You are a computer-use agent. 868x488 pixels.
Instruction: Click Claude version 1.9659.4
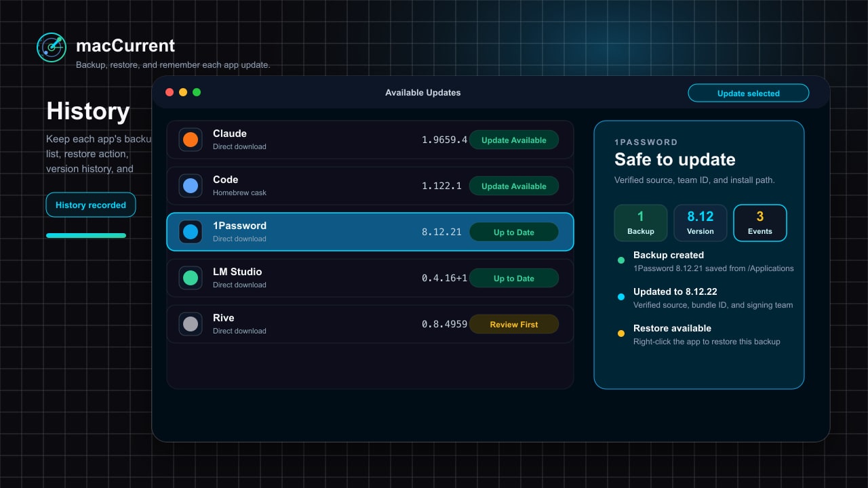(x=445, y=140)
